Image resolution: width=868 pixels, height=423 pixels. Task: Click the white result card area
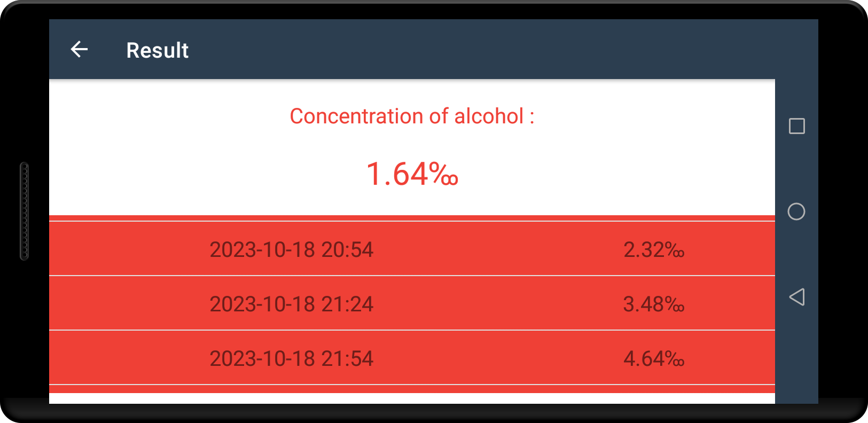point(412,147)
